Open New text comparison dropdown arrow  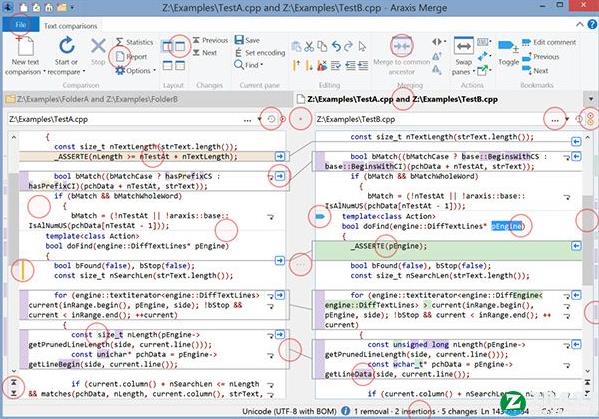pyautogui.click(x=44, y=72)
